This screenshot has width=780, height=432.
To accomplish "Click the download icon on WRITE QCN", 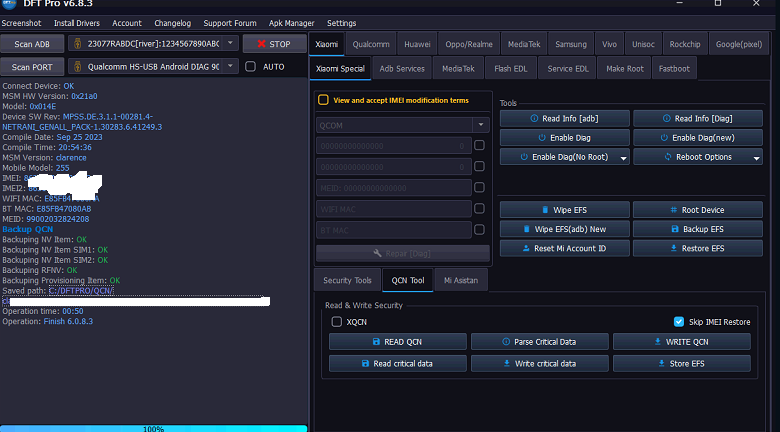I will [658, 342].
